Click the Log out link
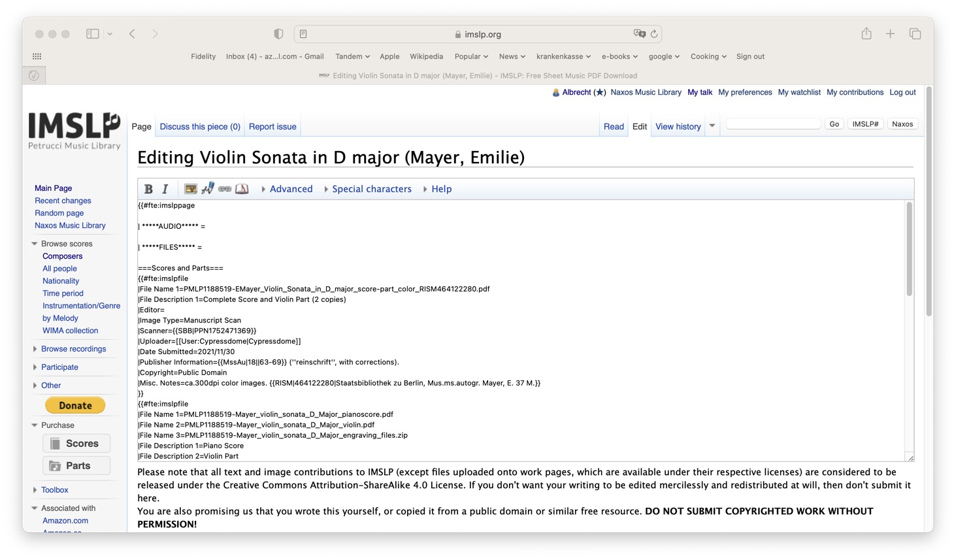The height and width of the screenshot is (560, 956). pyautogui.click(x=902, y=92)
